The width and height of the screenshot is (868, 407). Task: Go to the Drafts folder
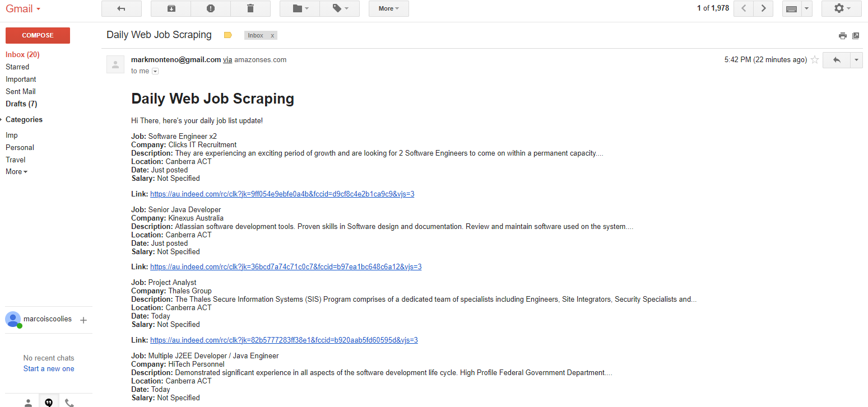[x=21, y=104]
